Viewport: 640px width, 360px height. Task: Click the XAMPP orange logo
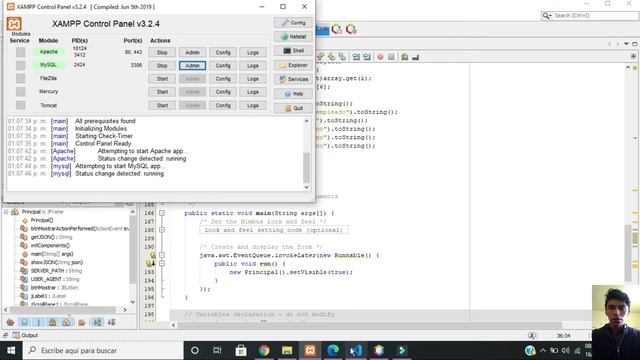point(14,24)
